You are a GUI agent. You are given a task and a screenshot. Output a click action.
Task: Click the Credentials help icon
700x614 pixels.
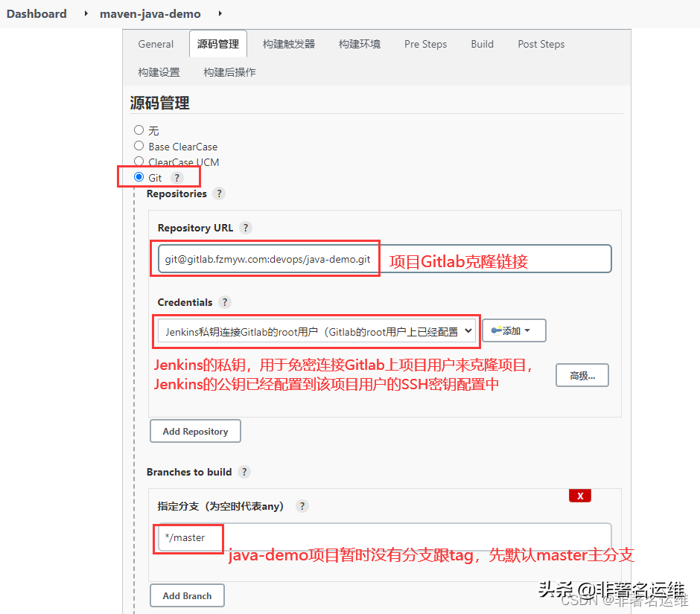tap(225, 302)
